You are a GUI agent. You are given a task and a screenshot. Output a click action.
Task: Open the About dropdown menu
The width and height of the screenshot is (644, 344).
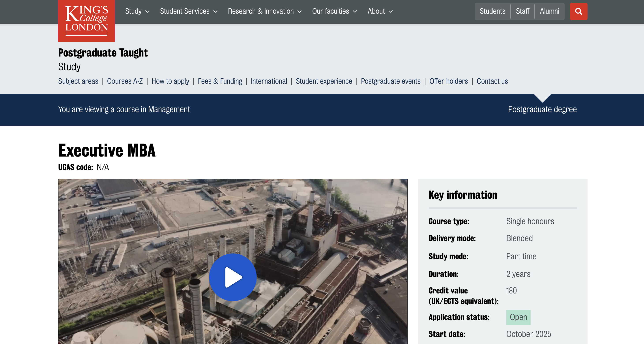pyautogui.click(x=380, y=11)
